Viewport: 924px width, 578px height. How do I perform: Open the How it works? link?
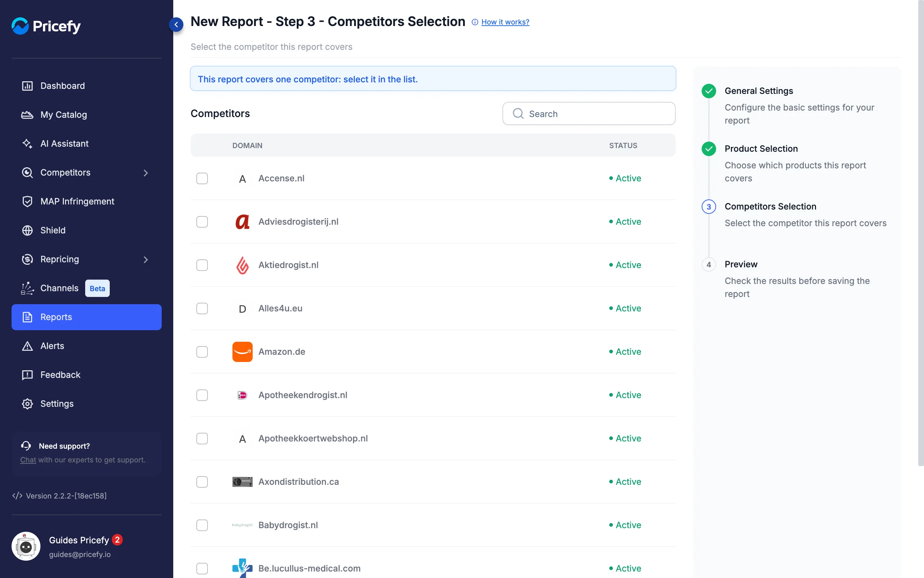coord(505,22)
